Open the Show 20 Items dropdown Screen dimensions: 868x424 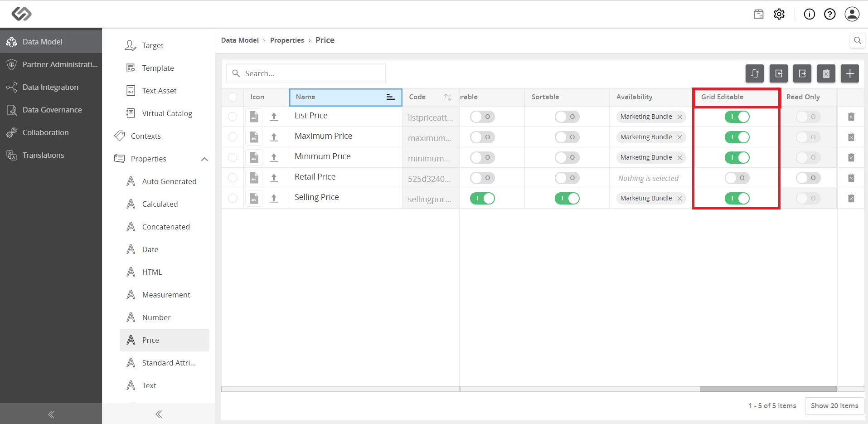point(834,406)
